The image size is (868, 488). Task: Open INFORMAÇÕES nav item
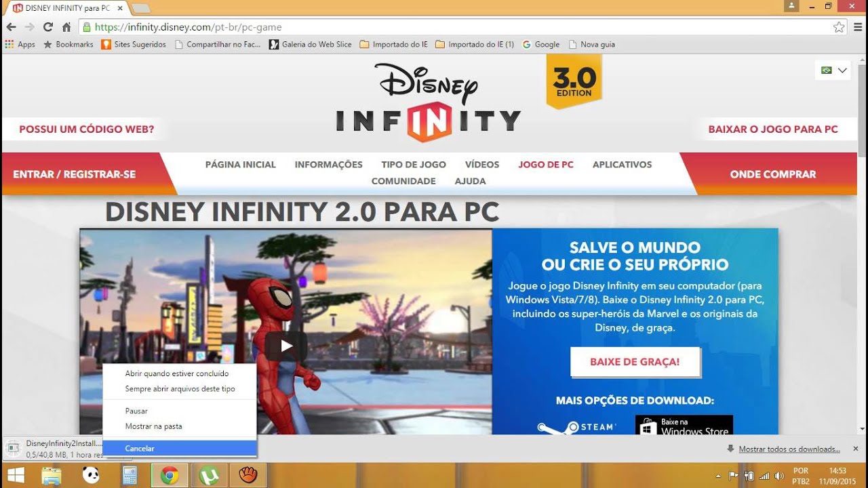(329, 165)
